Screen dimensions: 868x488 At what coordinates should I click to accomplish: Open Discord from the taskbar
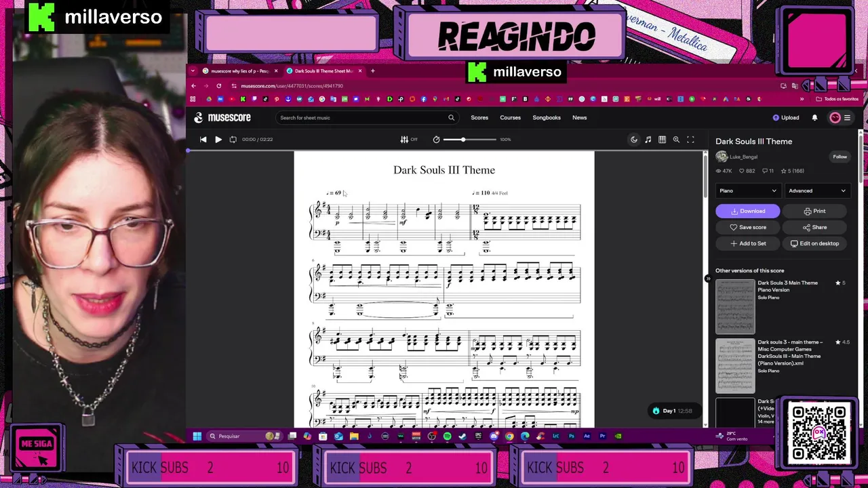point(494,436)
